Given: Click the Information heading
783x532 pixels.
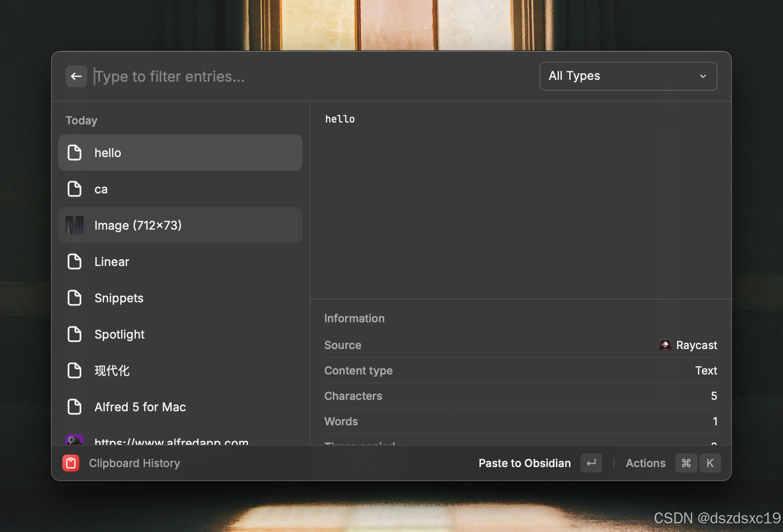Looking at the screenshot, I should [x=354, y=318].
